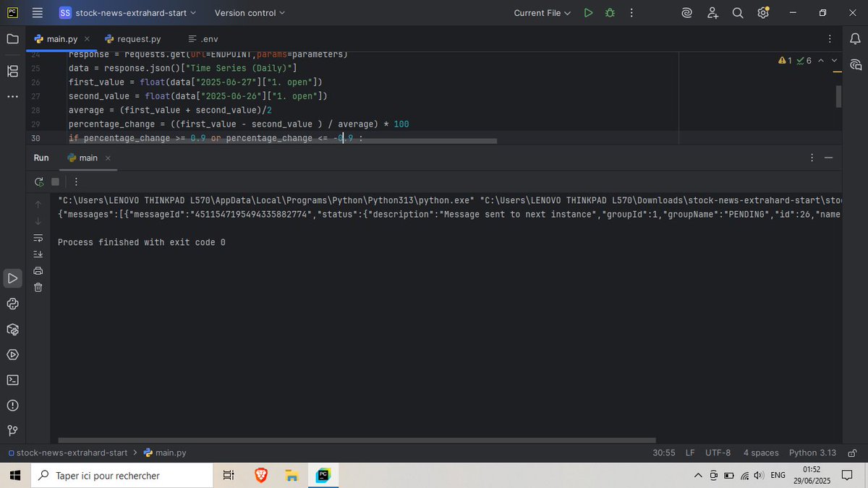Open the Current File run configuration dropdown
Image resolution: width=868 pixels, height=488 pixels.
click(542, 13)
